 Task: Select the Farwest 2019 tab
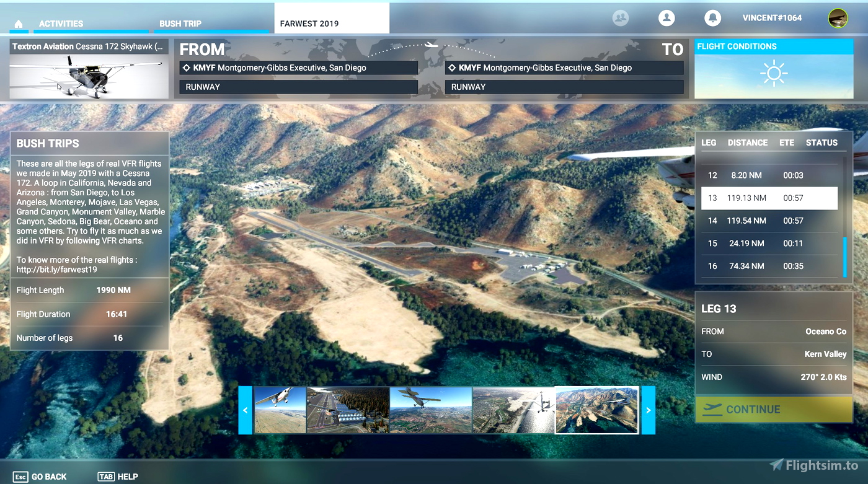click(x=332, y=19)
